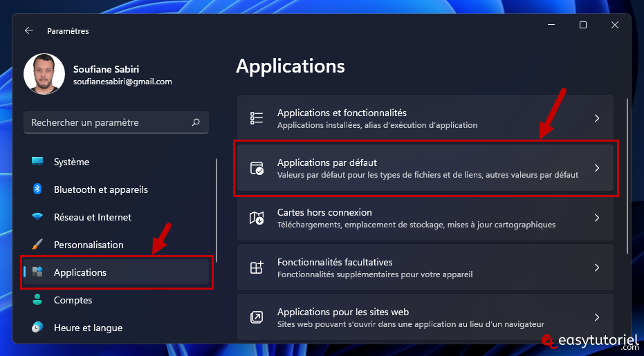
Task: Click the Paramètres window title
Action: coord(68,31)
